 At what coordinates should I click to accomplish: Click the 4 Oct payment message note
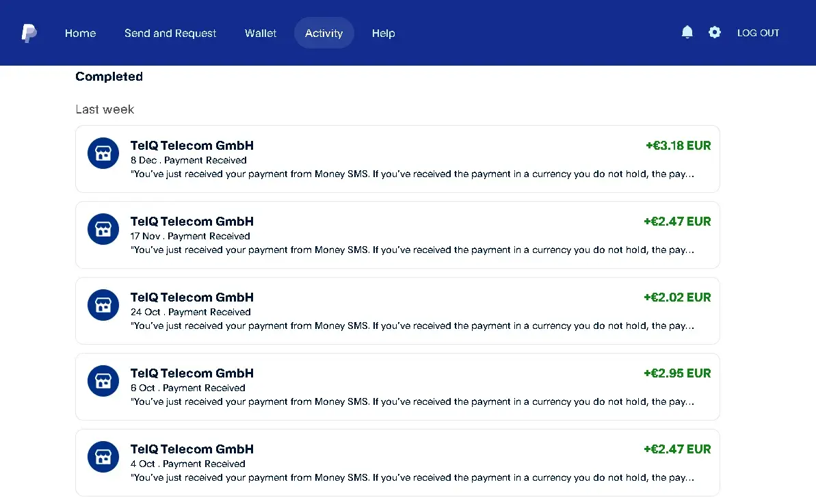(412, 478)
